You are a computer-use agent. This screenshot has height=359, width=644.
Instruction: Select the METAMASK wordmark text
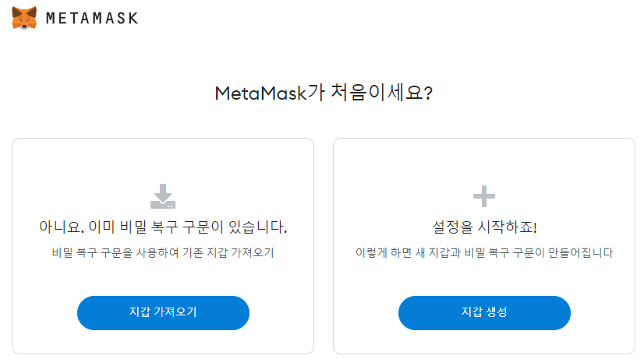pyautogui.click(x=92, y=18)
